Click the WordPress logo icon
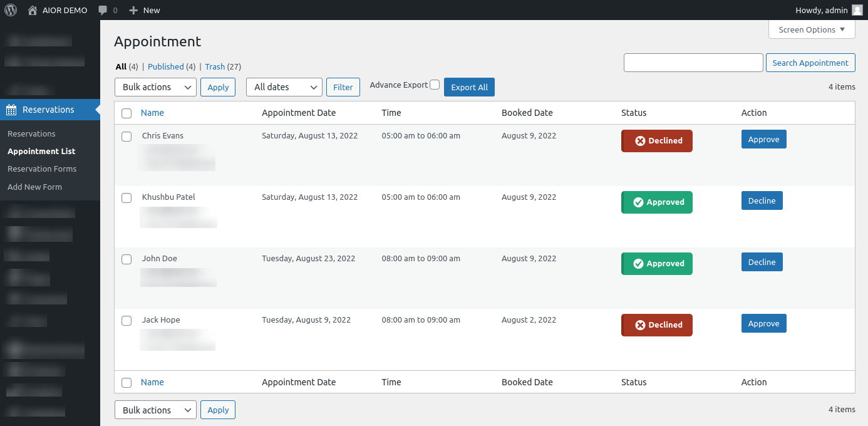Screen dimensions: 868x426 [11, 10]
